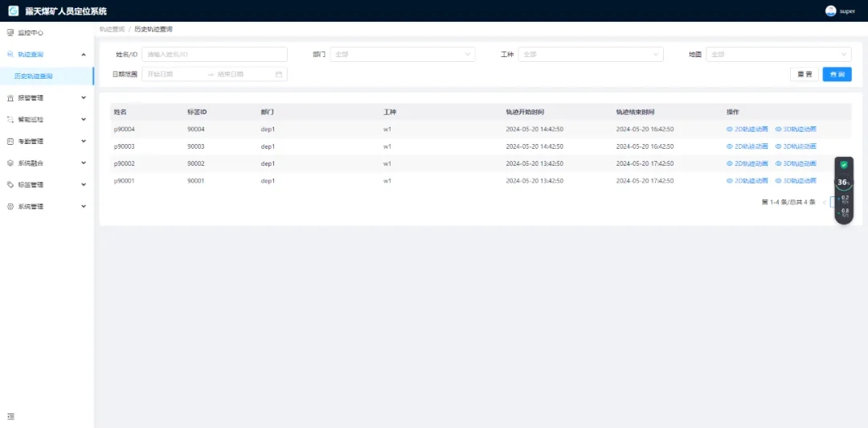Click the name cell p90004
Viewport: 868px width, 428px height.
(x=125, y=130)
